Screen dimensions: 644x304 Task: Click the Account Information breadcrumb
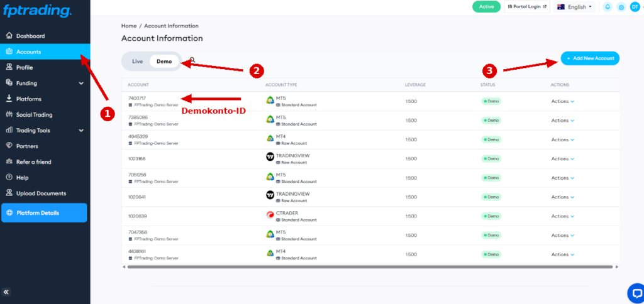(171, 26)
